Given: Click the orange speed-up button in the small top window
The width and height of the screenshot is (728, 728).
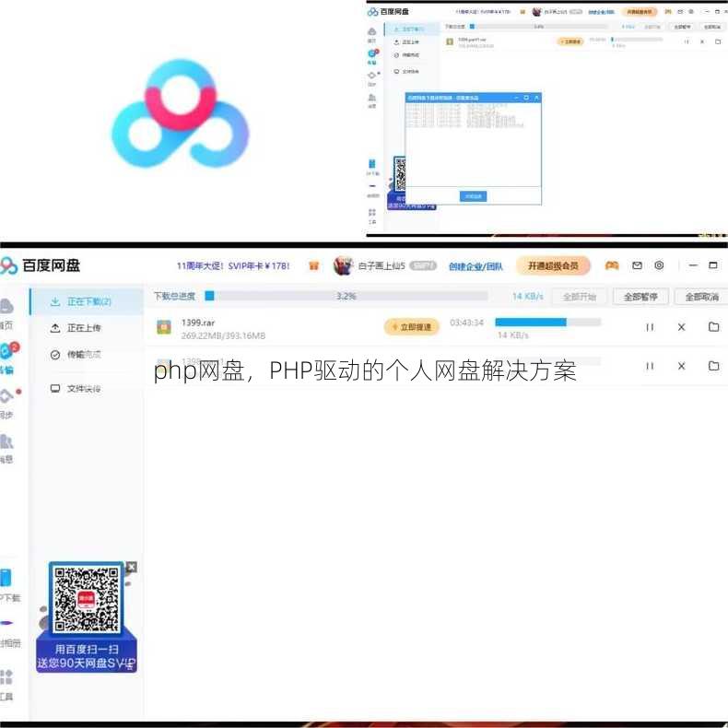Looking at the screenshot, I should 570,41.
